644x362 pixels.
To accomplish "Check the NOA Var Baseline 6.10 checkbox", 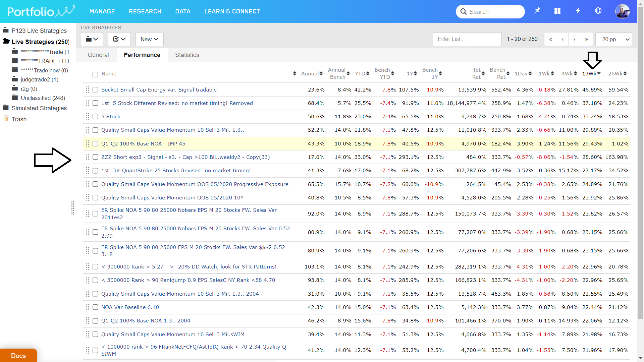I will pos(95,307).
